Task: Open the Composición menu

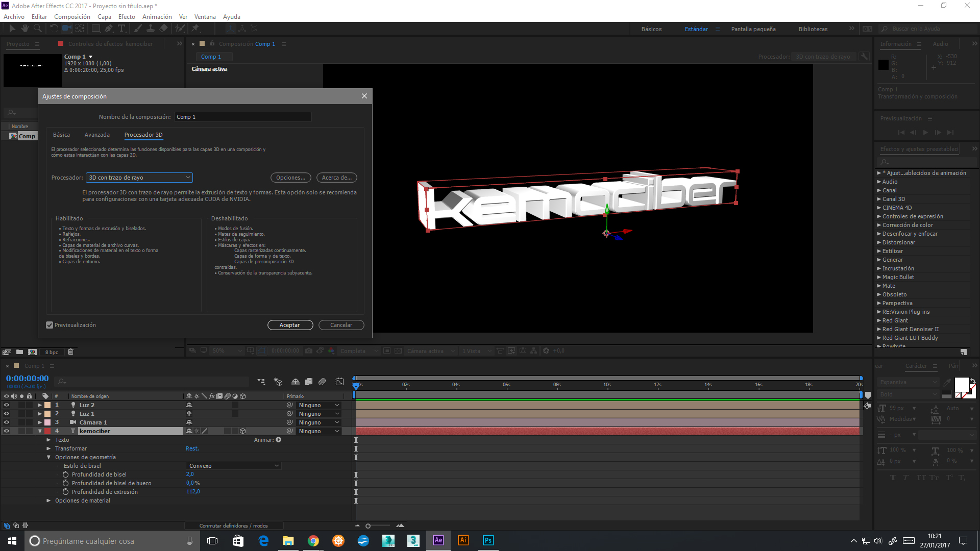Action: point(72,17)
